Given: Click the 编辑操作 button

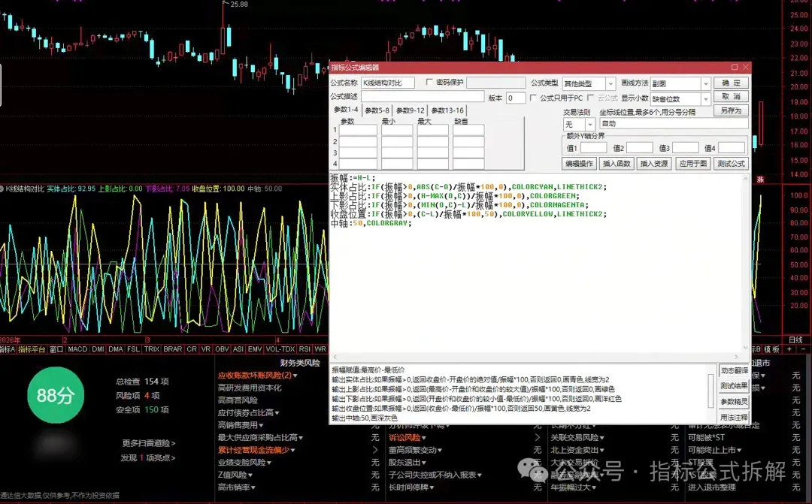Looking at the screenshot, I should click(579, 164).
